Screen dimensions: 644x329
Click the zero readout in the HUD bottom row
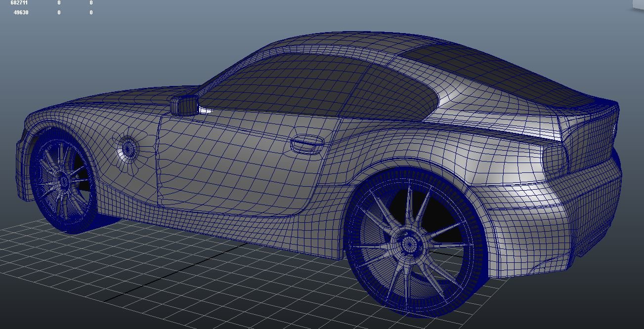click(58, 12)
